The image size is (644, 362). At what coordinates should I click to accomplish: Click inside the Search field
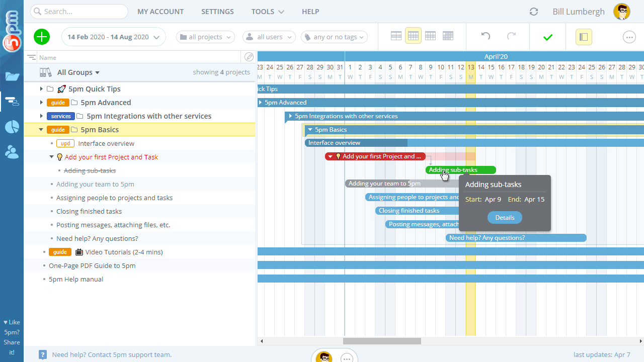click(79, 11)
